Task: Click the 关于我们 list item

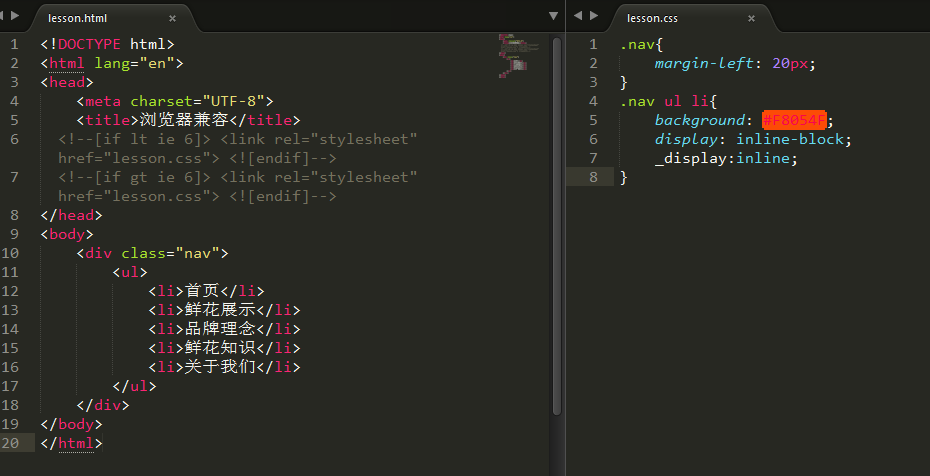Action: [x=224, y=367]
